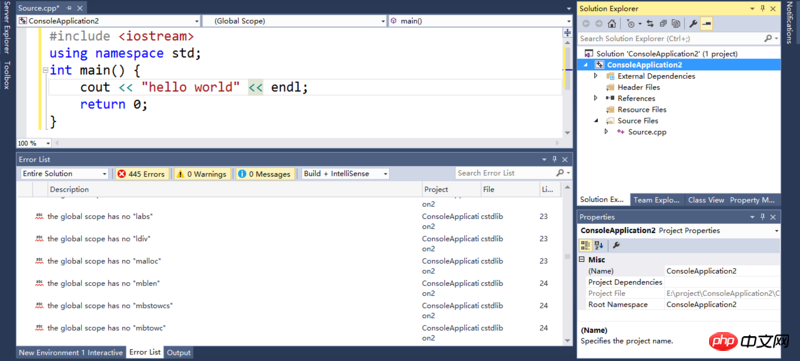Viewport: 800px width, 361px height.
Task: Expand the References node
Action: coord(595,98)
